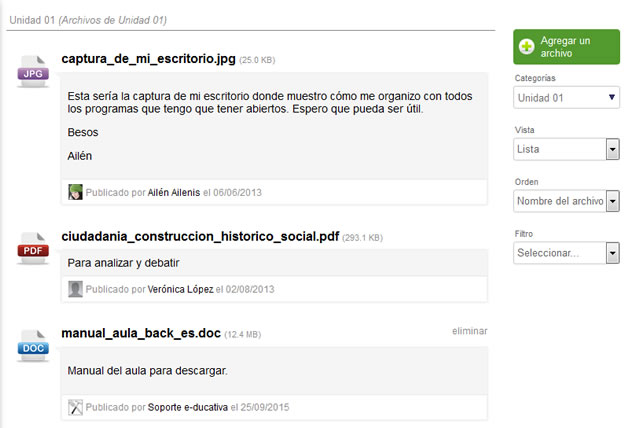The width and height of the screenshot is (625, 428).
Task: Click the (12.4 MB) file size label
Action: (x=243, y=335)
